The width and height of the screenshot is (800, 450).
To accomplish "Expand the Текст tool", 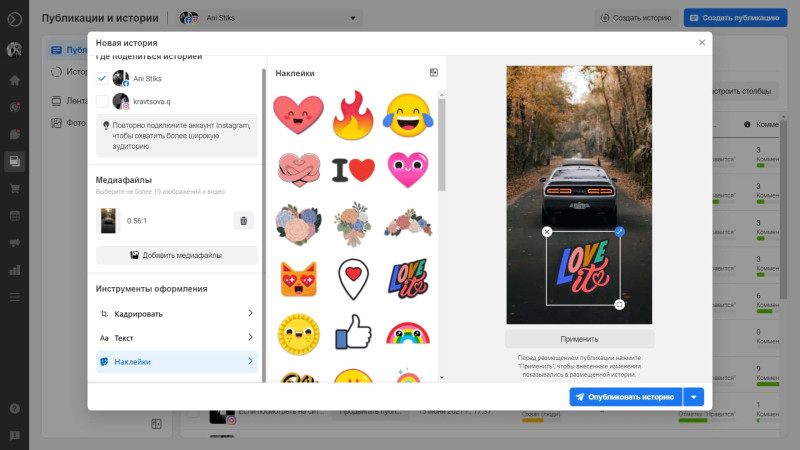I will 177,338.
